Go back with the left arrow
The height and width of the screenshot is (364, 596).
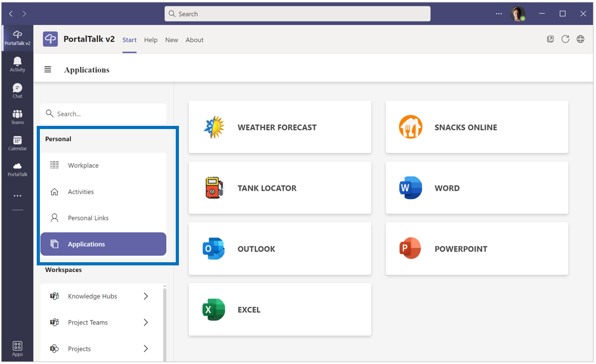11,14
